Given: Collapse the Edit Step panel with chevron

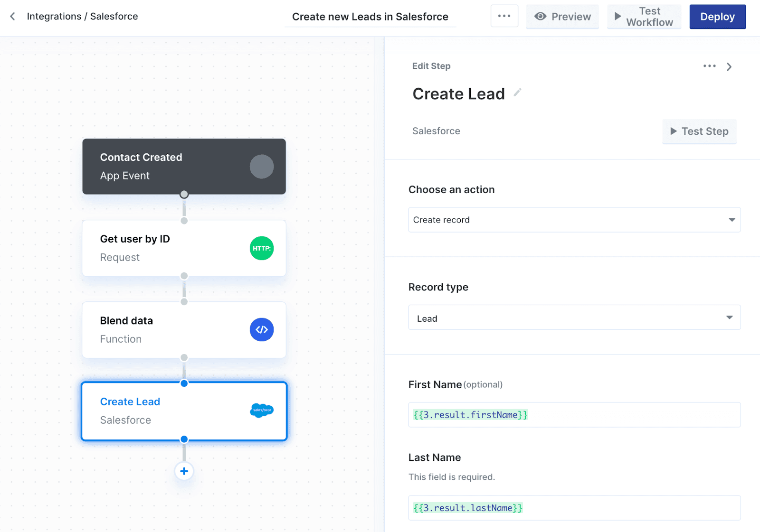Looking at the screenshot, I should (729, 67).
